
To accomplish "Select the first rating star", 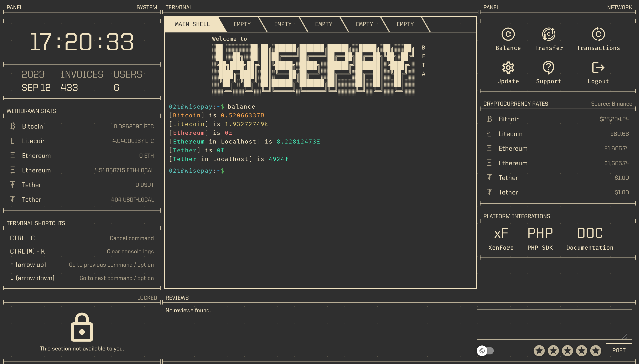I will point(539,350).
